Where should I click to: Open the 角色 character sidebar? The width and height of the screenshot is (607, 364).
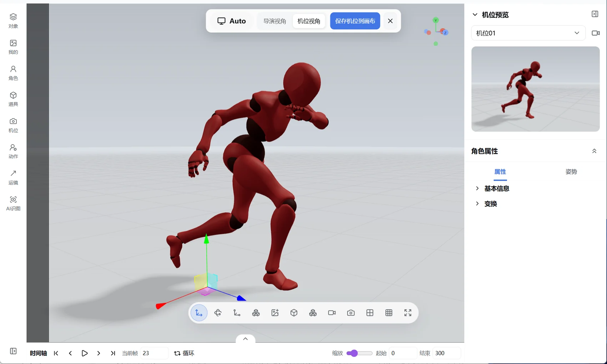[13, 73]
